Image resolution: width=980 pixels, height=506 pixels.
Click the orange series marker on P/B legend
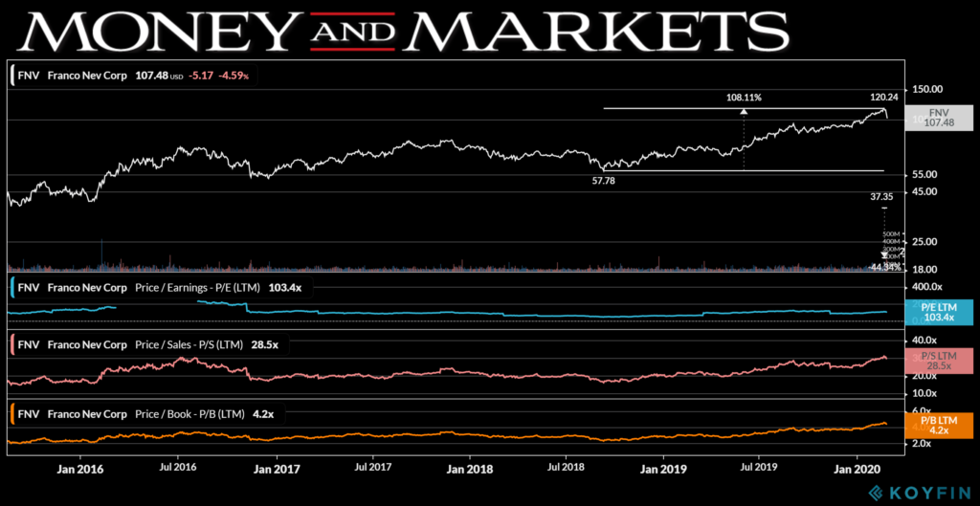(12, 413)
